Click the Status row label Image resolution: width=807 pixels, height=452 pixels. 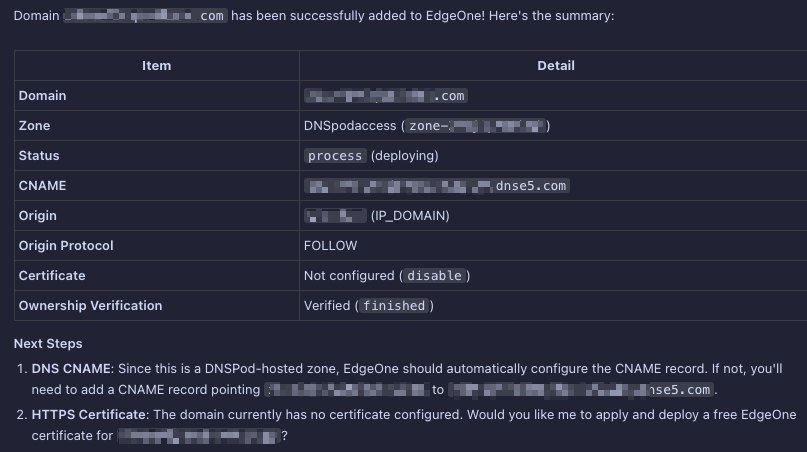click(x=39, y=155)
